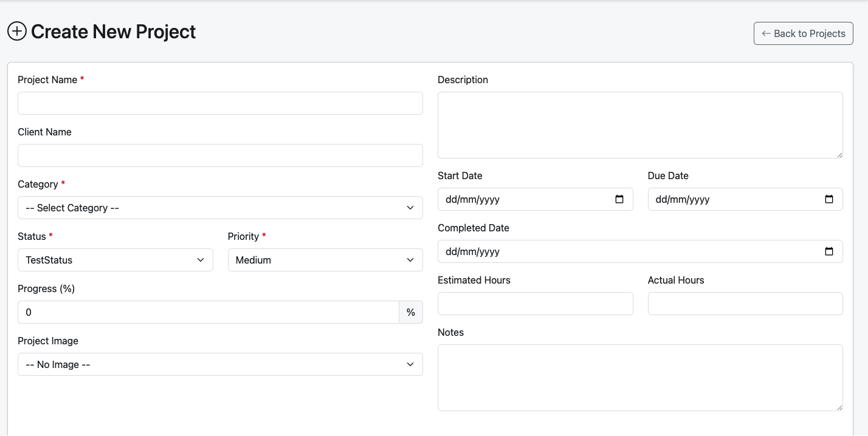
Task: Open the Priority dropdown showing Medium
Action: (325, 260)
